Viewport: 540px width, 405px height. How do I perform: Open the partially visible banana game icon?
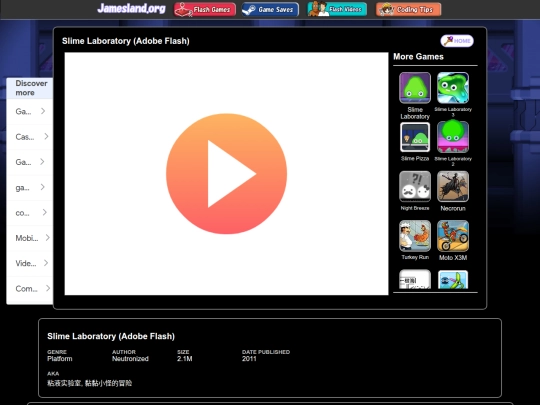(x=453, y=279)
